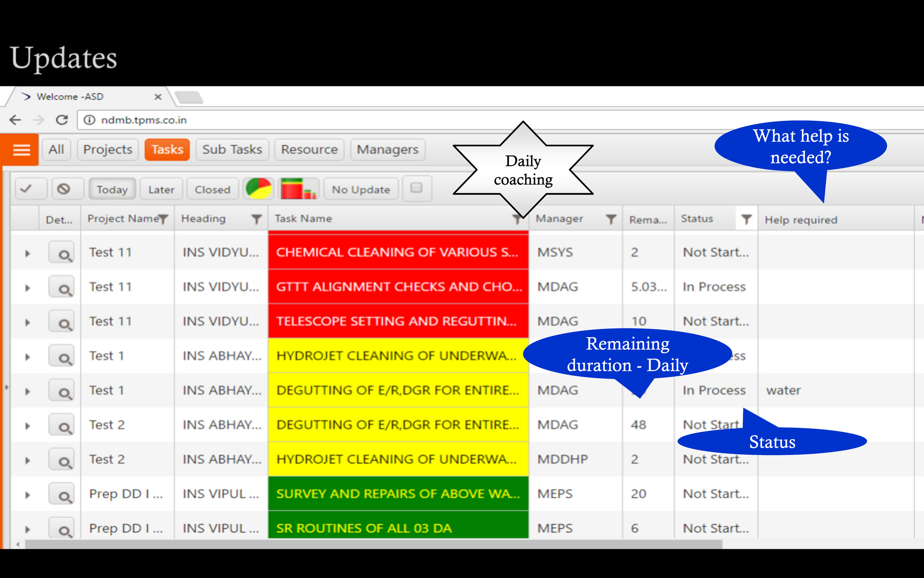Click the Closed status toggle button
924x578 pixels.
[x=212, y=189]
